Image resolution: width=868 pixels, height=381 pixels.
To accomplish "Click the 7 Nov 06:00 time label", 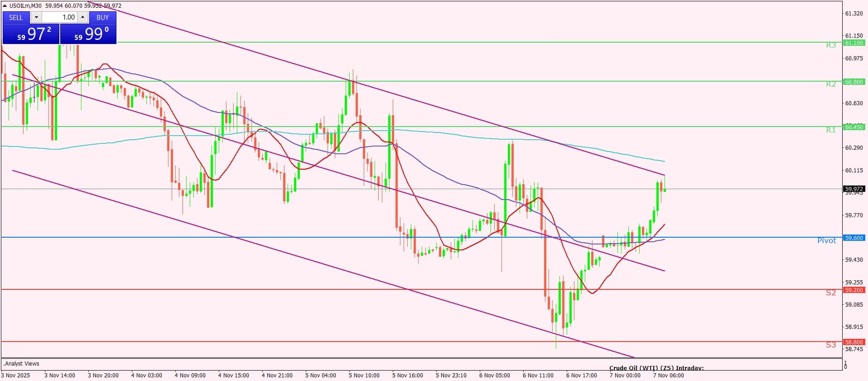I will (x=669, y=376).
